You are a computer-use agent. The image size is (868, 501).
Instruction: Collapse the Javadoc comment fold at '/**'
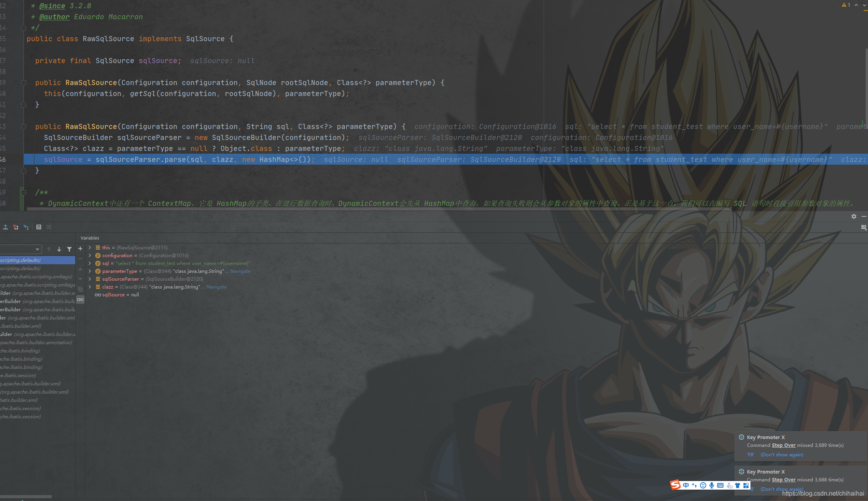[x=24, y=192]
